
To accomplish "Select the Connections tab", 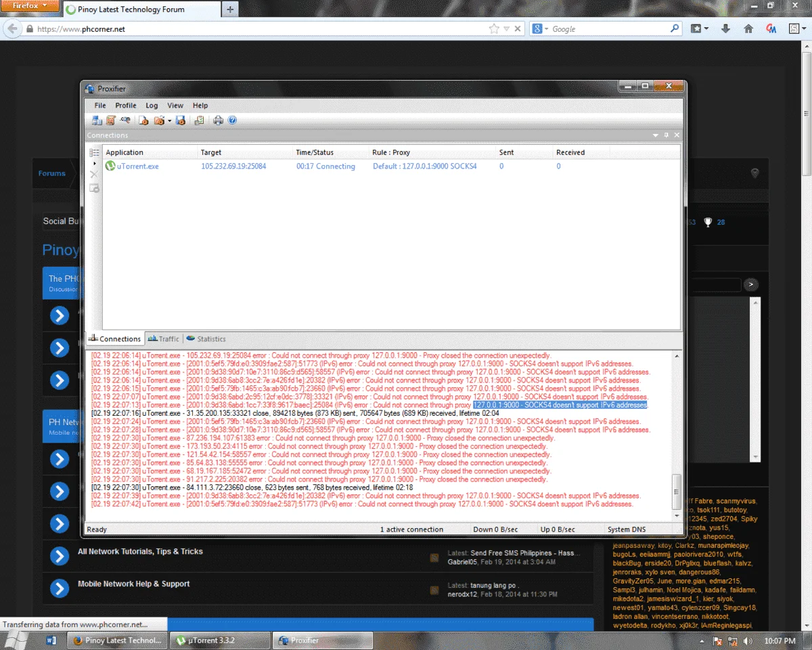I will tap(114, 339).
